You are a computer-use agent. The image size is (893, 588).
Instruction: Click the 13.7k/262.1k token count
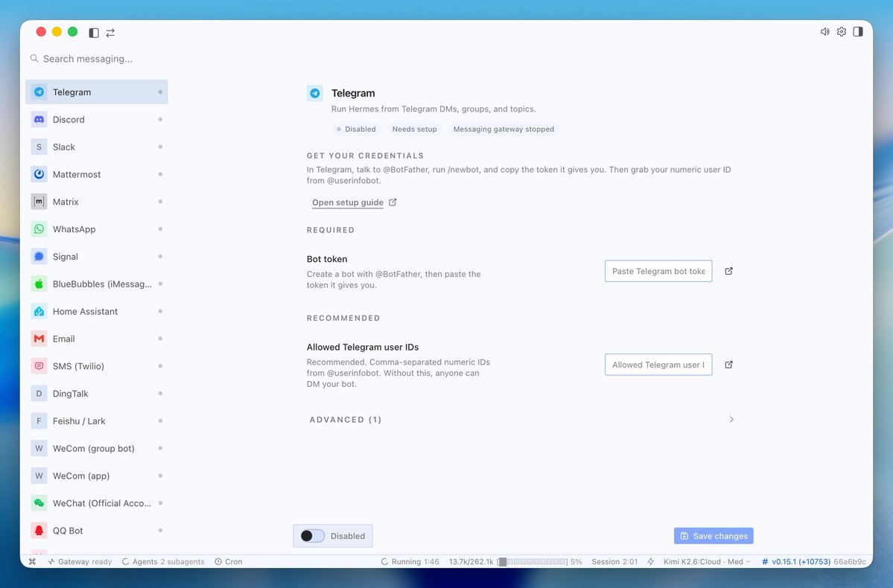(x=471, y=561)
